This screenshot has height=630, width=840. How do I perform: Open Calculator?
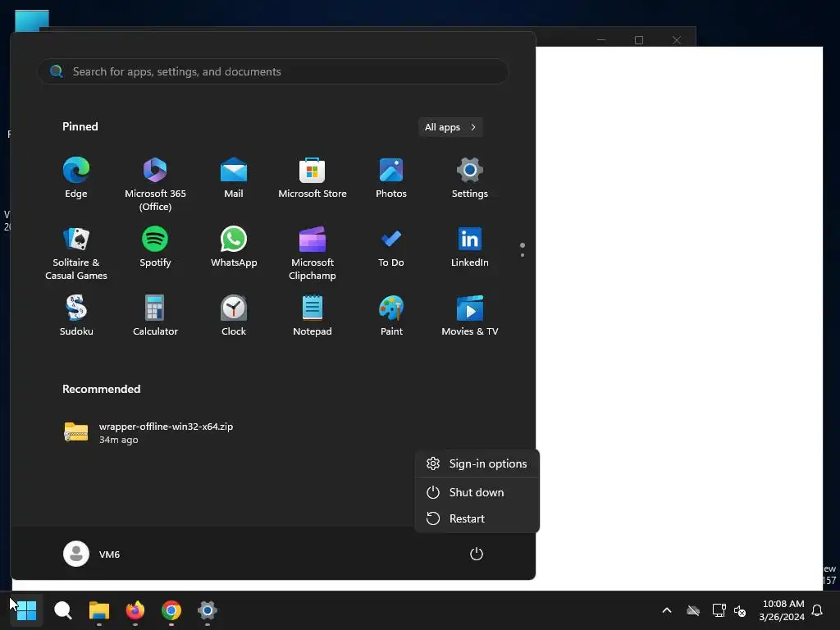(x=155, y=316)
